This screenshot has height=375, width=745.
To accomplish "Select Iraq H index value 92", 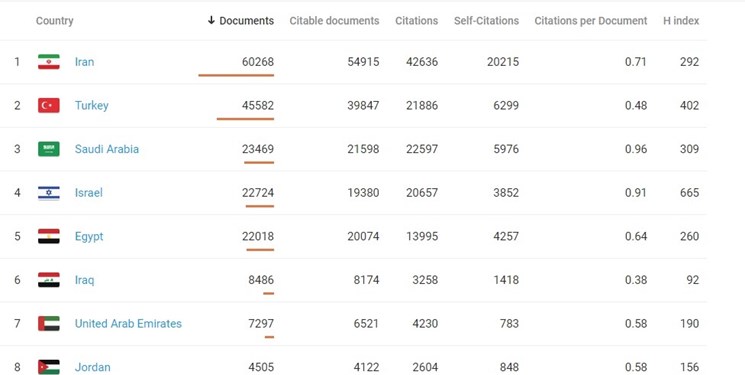I will pos(693,280).
